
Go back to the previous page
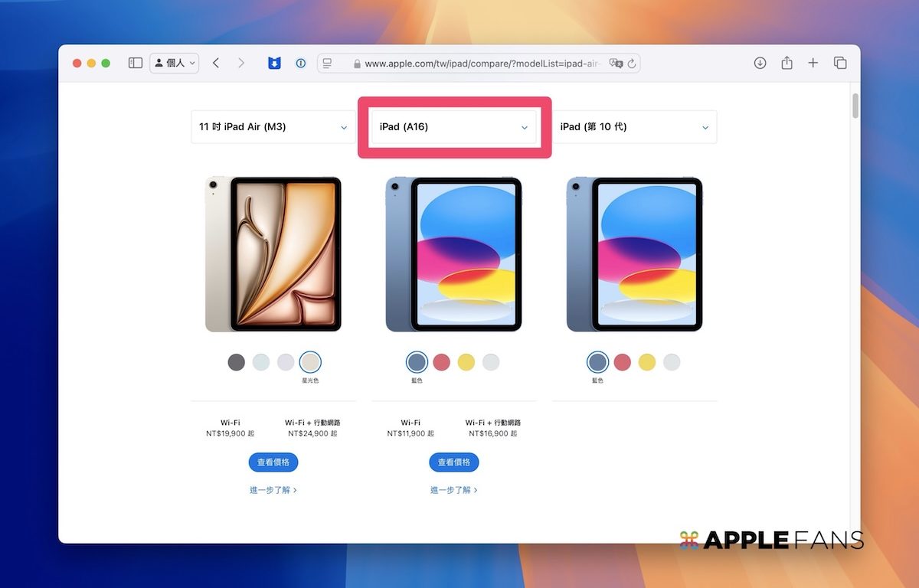[216, 64]
